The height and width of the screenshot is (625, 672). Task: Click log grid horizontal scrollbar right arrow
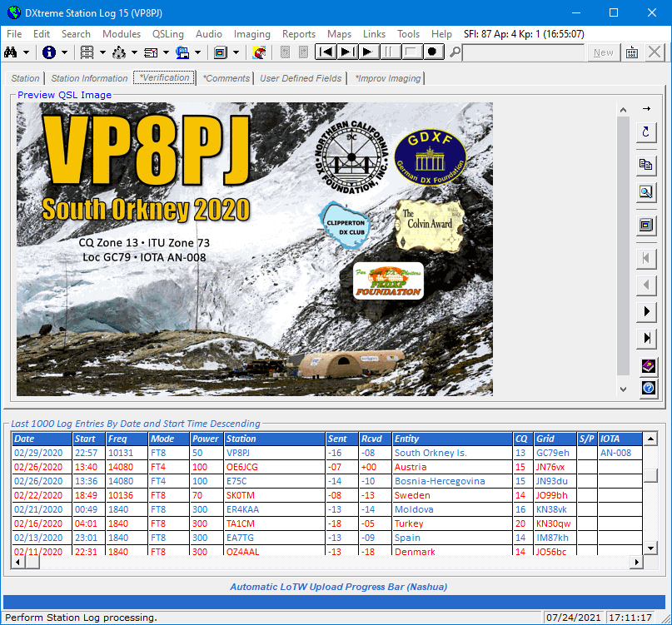636,562
